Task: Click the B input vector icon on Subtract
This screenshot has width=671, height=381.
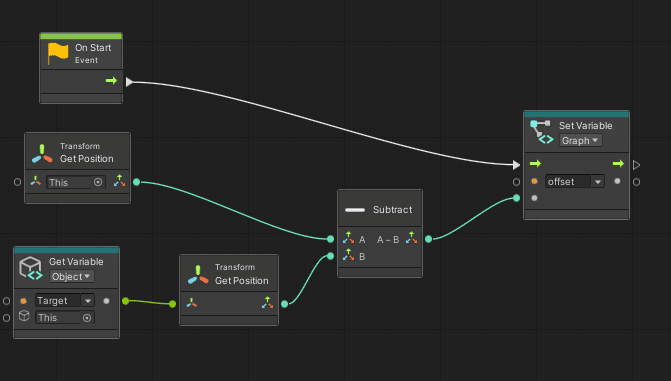Action: (x=348, y=255)
